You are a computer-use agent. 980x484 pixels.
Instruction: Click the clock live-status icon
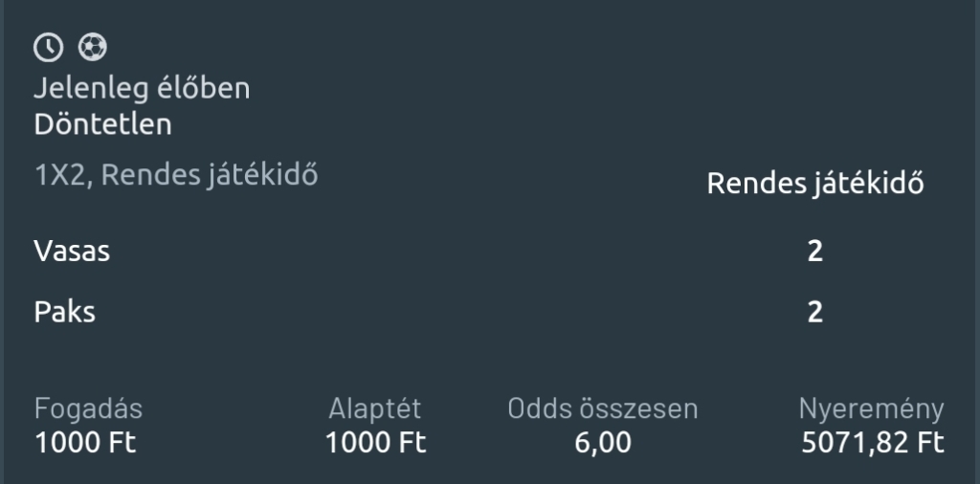point(48,47)
